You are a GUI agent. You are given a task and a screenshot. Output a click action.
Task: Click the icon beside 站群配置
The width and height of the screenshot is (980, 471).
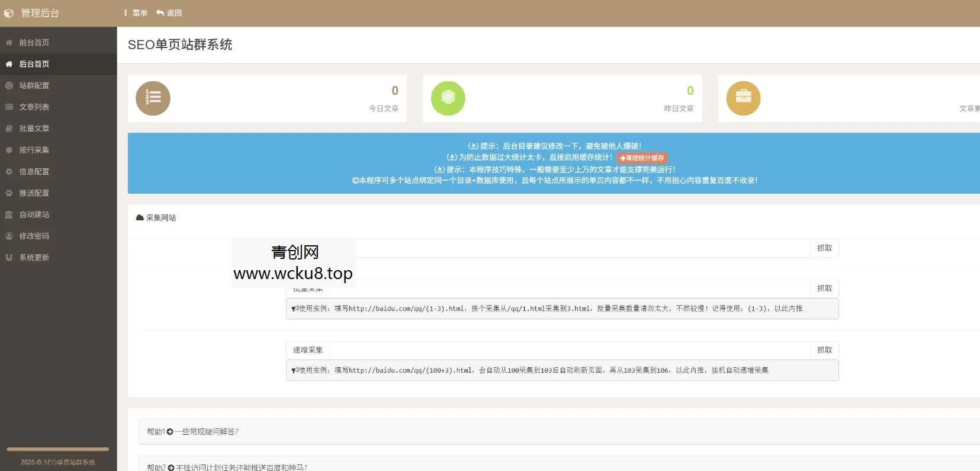pos(9,85)
